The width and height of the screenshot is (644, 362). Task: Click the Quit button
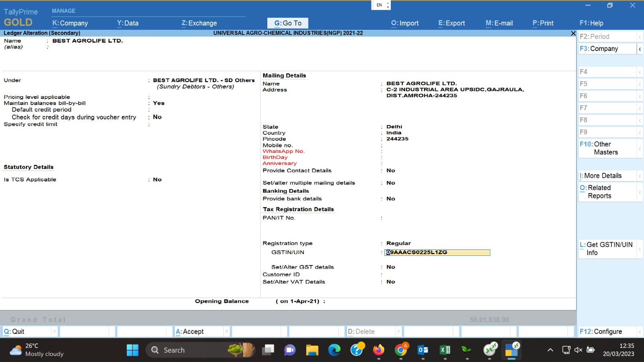click(x=14, y=331)
